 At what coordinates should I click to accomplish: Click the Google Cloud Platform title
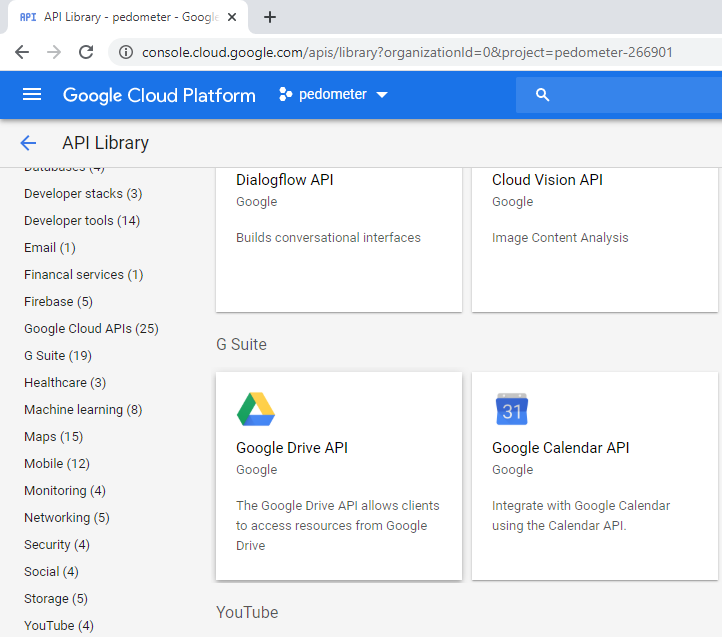(159, 95)
